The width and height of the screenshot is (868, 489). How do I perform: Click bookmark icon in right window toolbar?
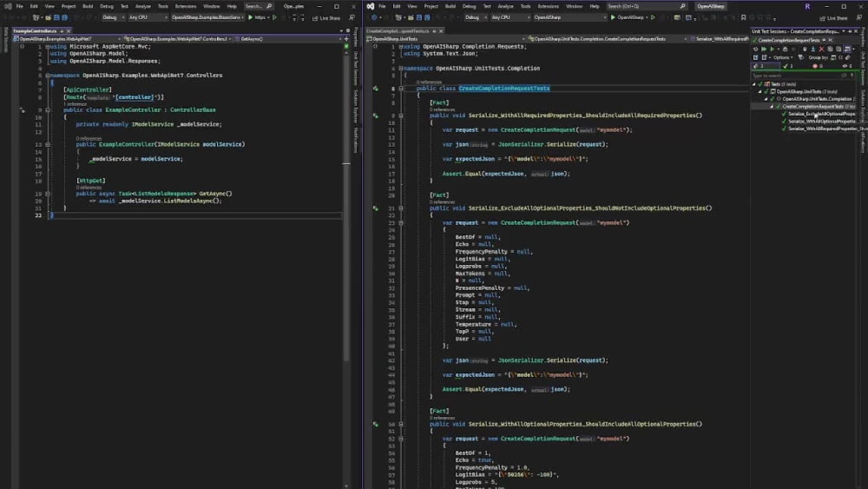743,17
